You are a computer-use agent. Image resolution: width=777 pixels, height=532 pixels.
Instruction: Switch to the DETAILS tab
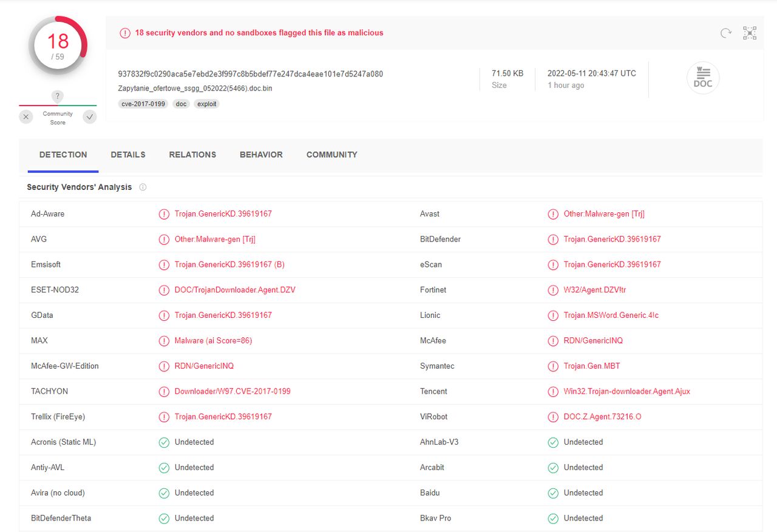click(128, 155)
